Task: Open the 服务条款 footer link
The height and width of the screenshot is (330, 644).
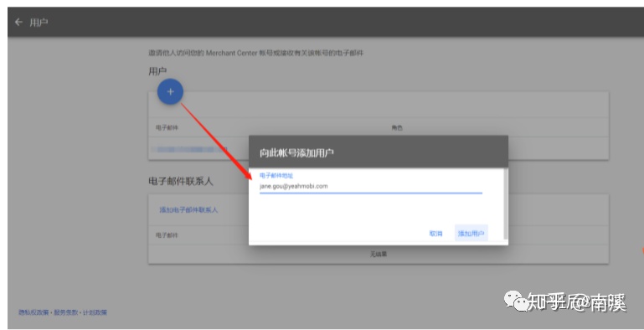Action: click(x=65, y=312)
